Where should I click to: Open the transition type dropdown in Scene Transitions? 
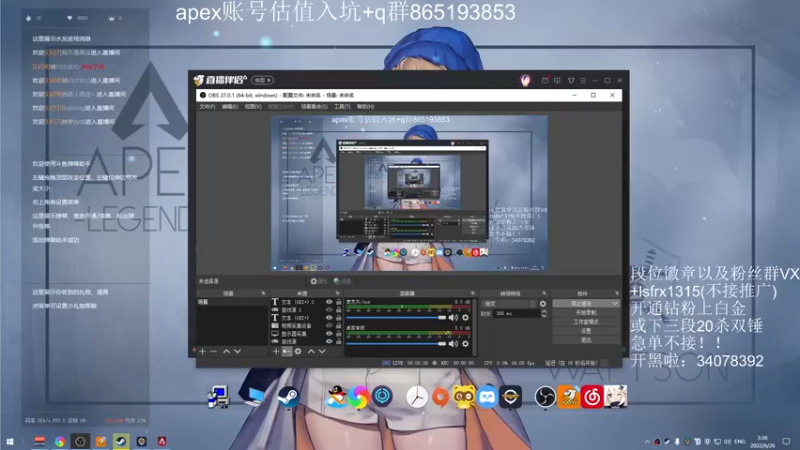tap(509, 304)
